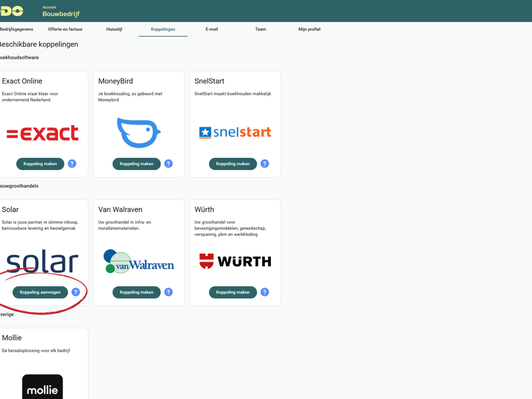Click the Exact logo image
532x399 pixels.
pyautogui.click(x=43, y=133)
